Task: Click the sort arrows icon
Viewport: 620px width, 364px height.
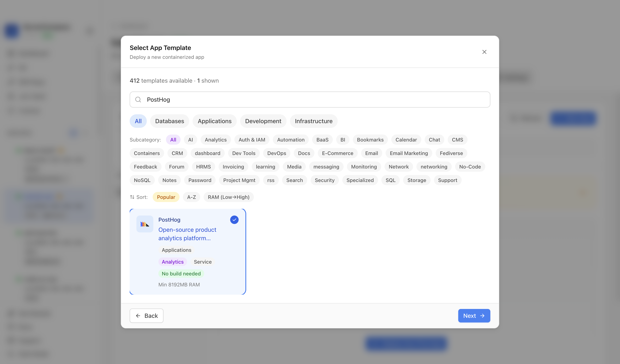Action: pyautogui.click(x=132, y=197)
